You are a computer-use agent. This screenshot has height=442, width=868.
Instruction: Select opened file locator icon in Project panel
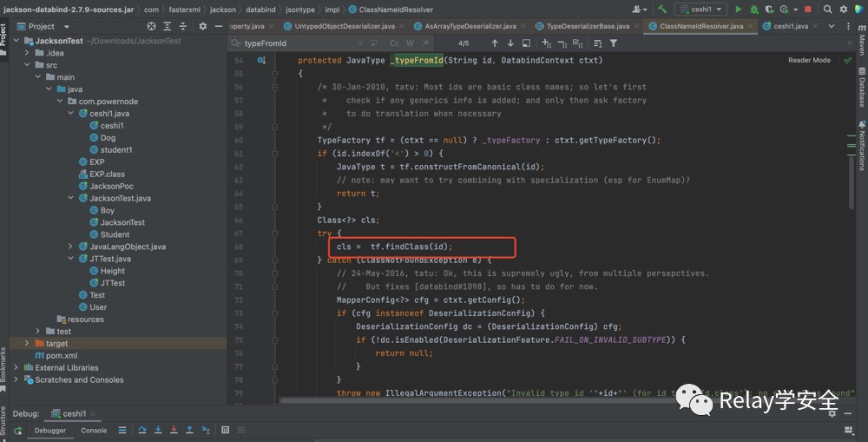click(151, 26)
